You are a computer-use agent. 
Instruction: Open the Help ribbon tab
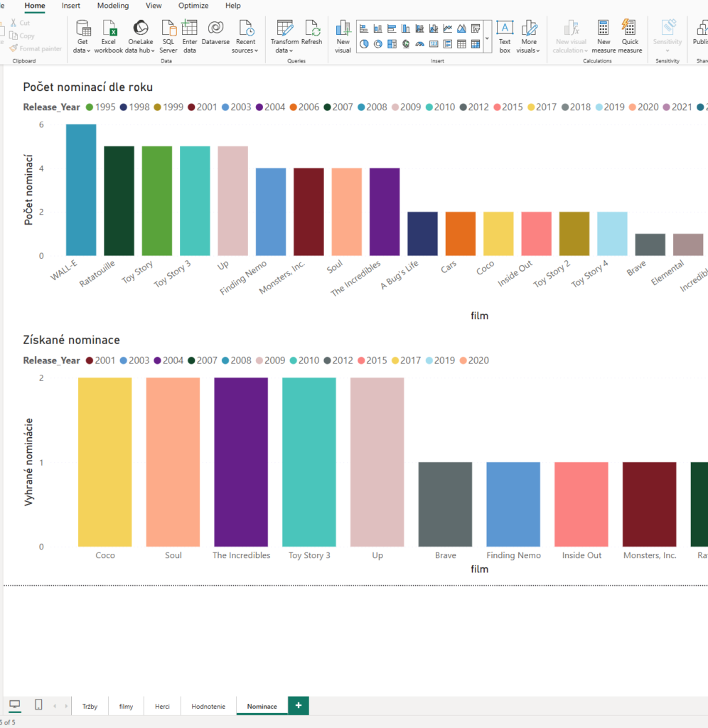[232, 6]
